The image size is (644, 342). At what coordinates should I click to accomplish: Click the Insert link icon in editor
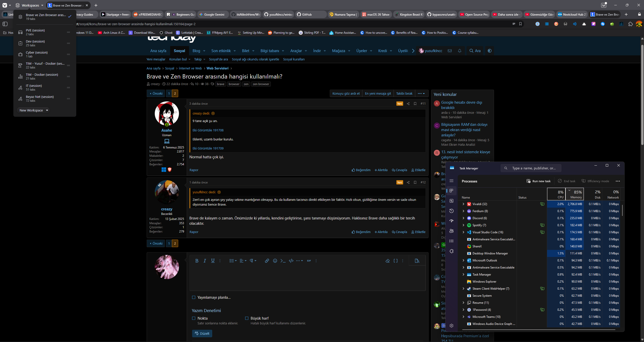point(267,261)
